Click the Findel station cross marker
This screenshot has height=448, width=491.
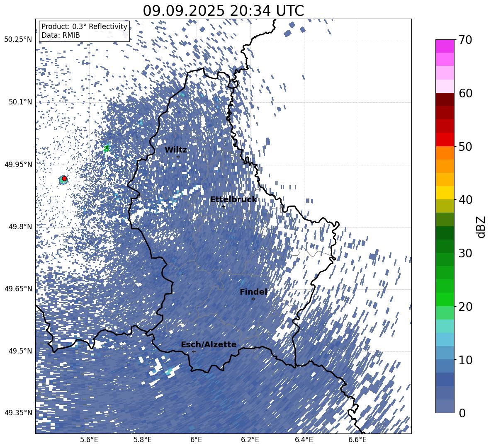coord(253,299)
